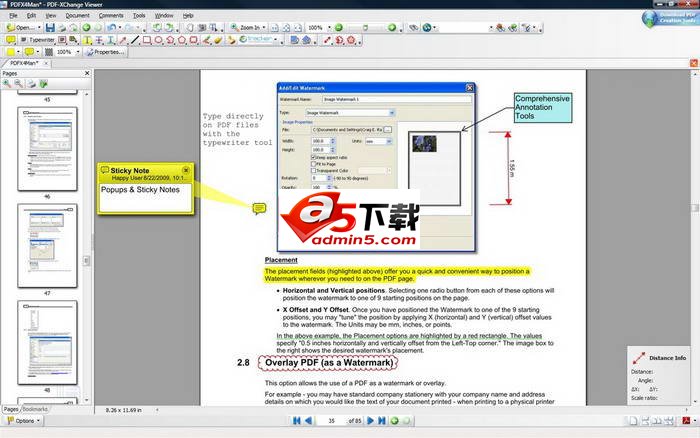Click the sticky note icon on page
Screen dimensions: 700x438
259,209
